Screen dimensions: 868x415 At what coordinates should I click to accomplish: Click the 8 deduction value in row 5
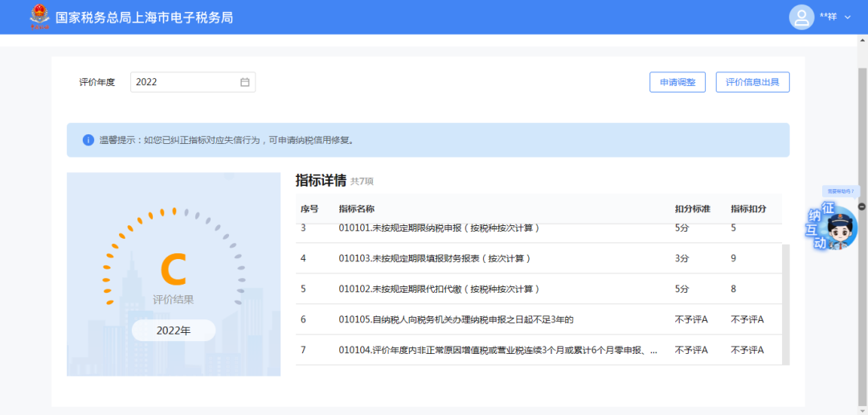pos(734,289)
